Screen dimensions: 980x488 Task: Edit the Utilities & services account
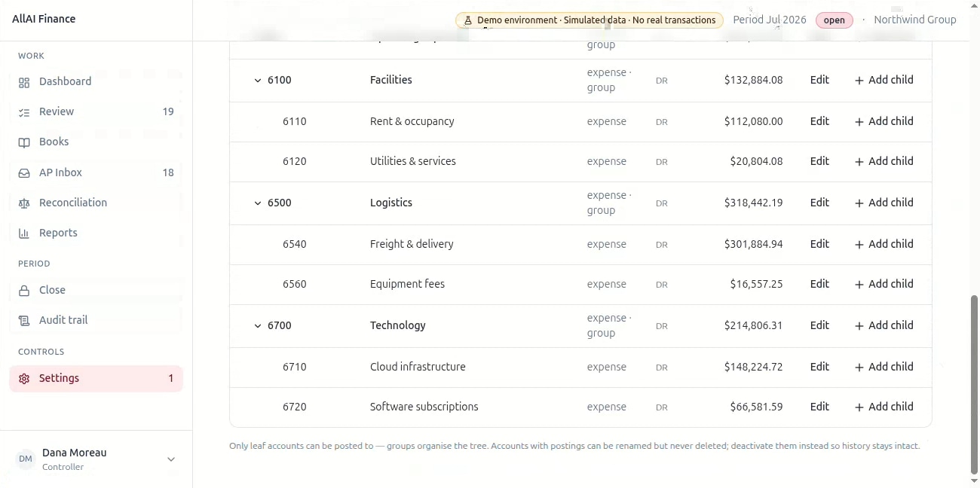(819, 161)
